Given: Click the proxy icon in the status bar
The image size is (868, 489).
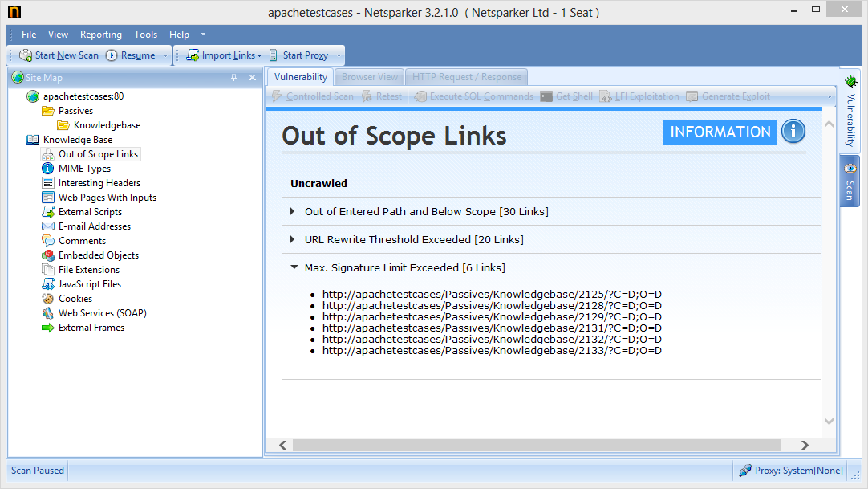Looking at the screenshot, I should (744, 470).
